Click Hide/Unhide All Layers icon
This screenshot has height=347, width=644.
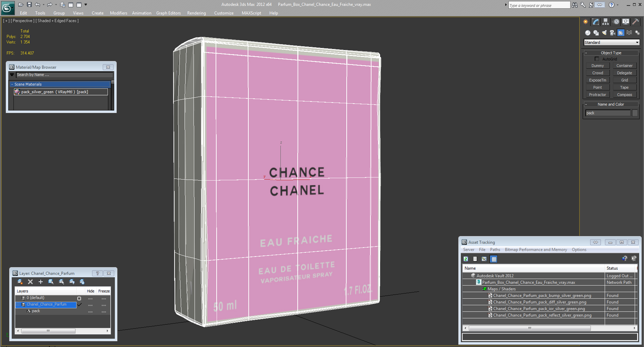[x=72, y=282]
